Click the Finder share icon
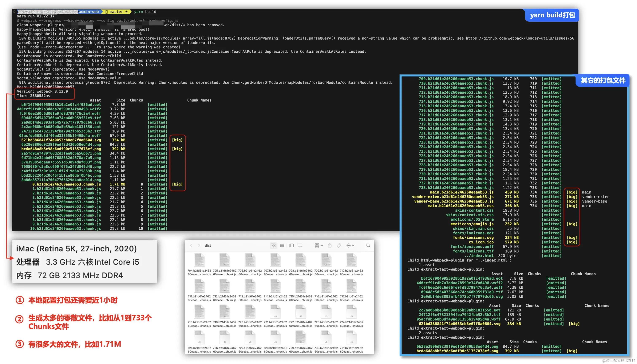Screen dimensions: 637x364 click(x=330, y=245)
